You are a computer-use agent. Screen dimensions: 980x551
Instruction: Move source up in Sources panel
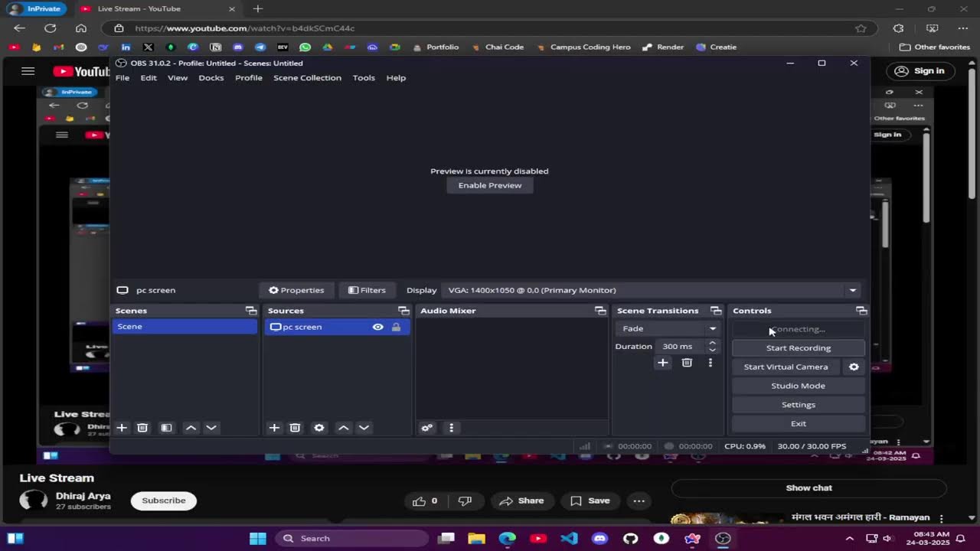[x=344, y=428]
